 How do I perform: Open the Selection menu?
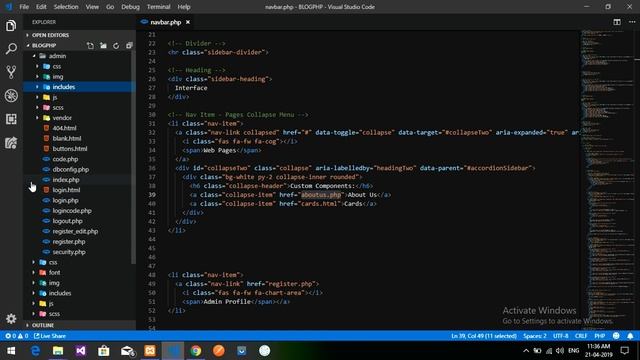66,7
